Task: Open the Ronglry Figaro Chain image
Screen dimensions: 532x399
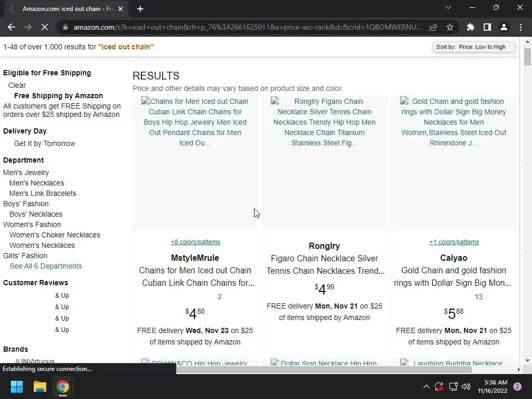Action: tap(324, 163)
